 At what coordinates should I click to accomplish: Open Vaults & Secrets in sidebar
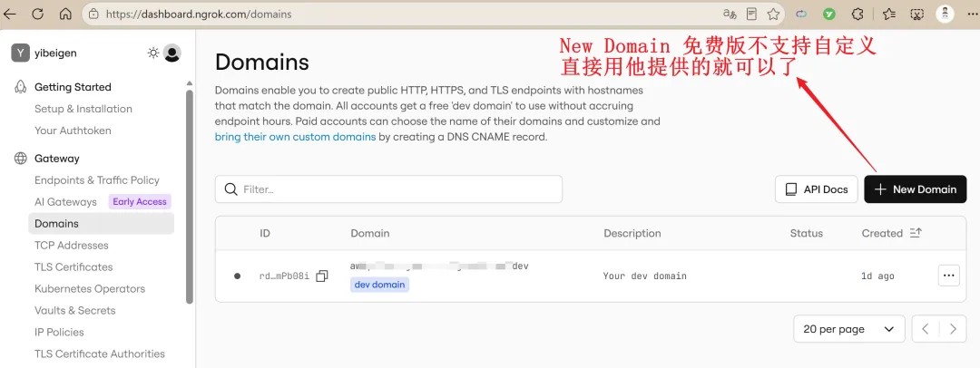pyautogui.click(x=75, y=311)
